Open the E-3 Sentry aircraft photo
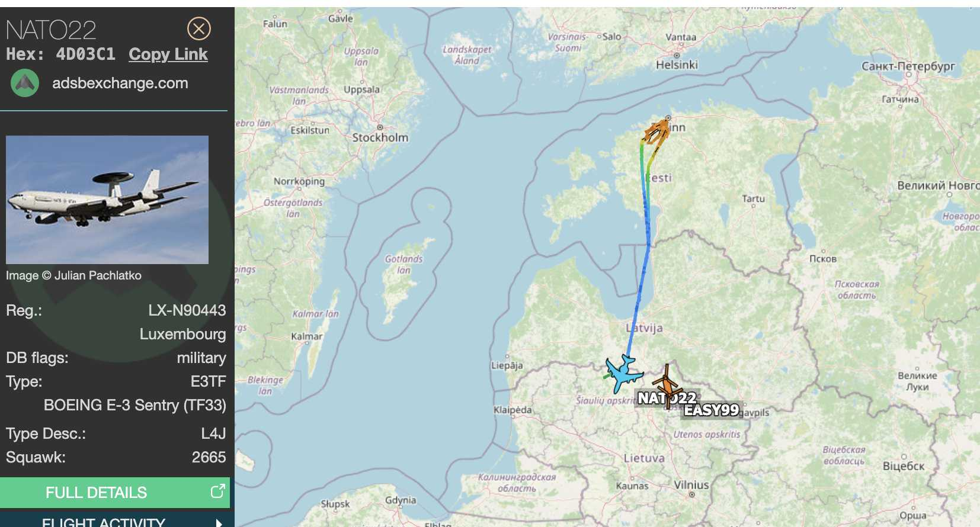 107,200
